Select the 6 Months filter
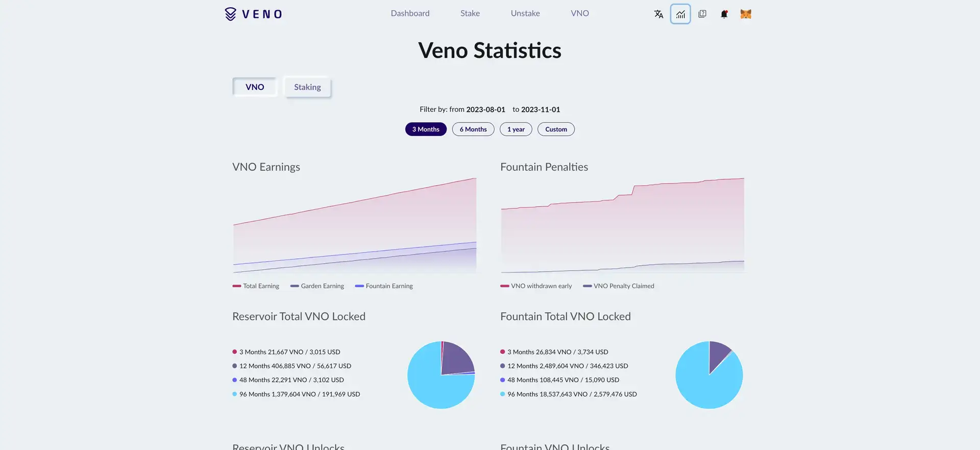The width and height of the screenshot is (980, 450). 473,129
